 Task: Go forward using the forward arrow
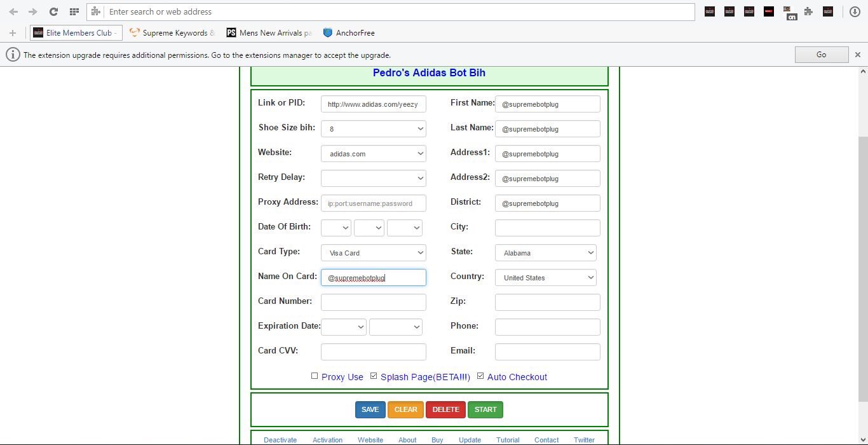coord(33,11)
